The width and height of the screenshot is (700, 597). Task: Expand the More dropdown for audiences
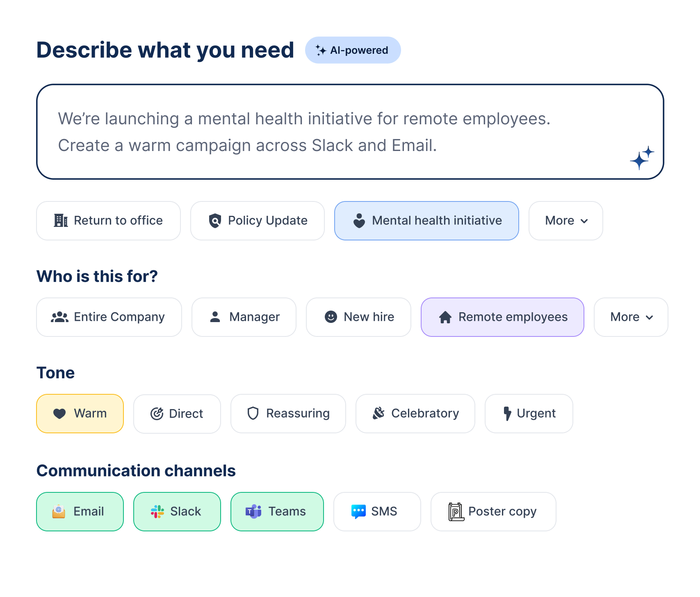(631, 317)
